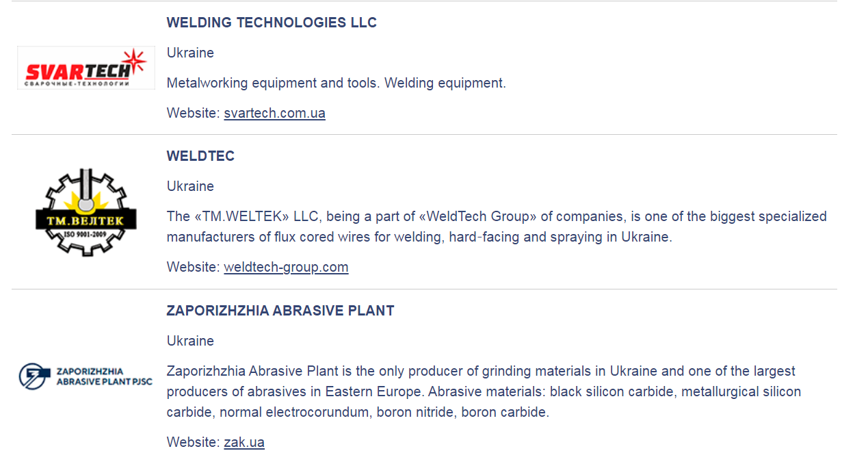Open the weldtech-group.com website link
868x464 pixels.
286,267
